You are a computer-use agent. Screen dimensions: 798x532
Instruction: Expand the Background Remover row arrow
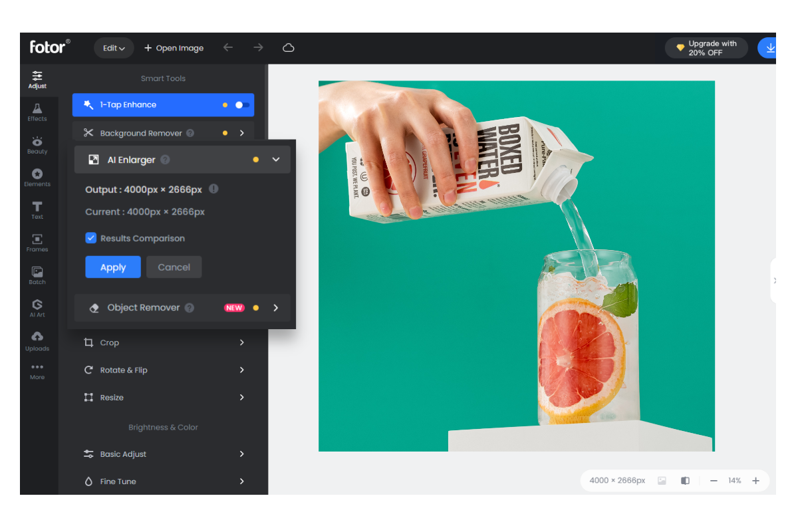(x=242, y=133)
